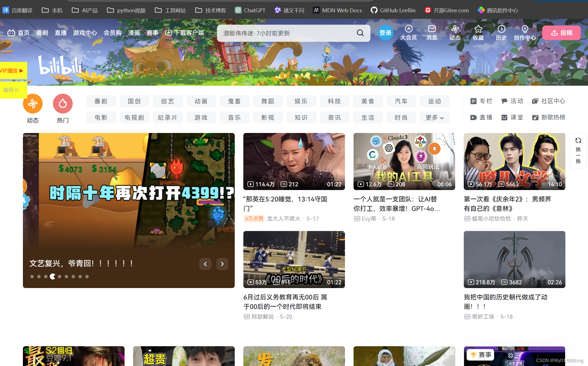Open 活动 flag link

[512, 101]
